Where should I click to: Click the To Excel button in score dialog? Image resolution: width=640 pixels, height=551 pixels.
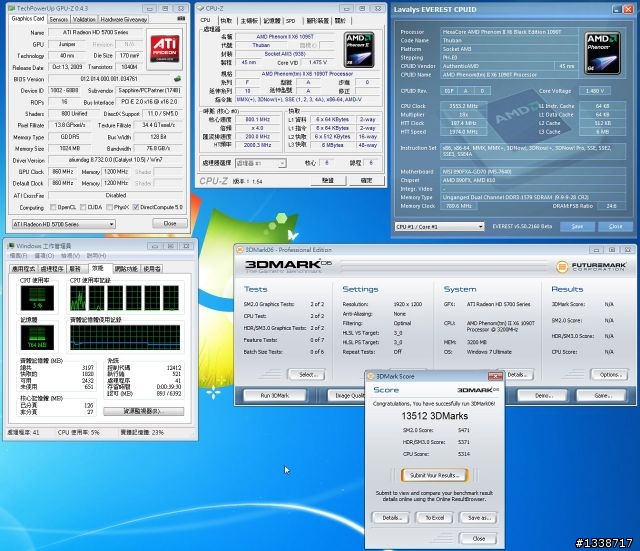[435, 518]
